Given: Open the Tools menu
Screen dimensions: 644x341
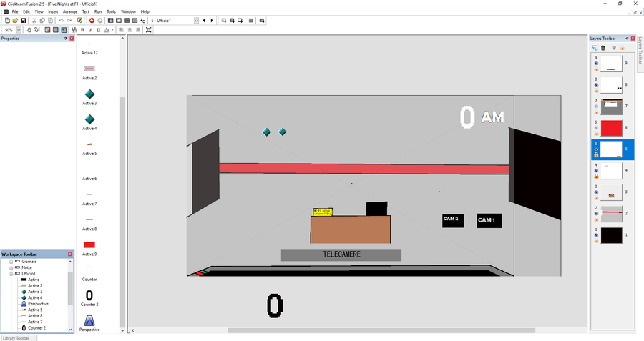Looking at the screenshot, I should point(112,11).
